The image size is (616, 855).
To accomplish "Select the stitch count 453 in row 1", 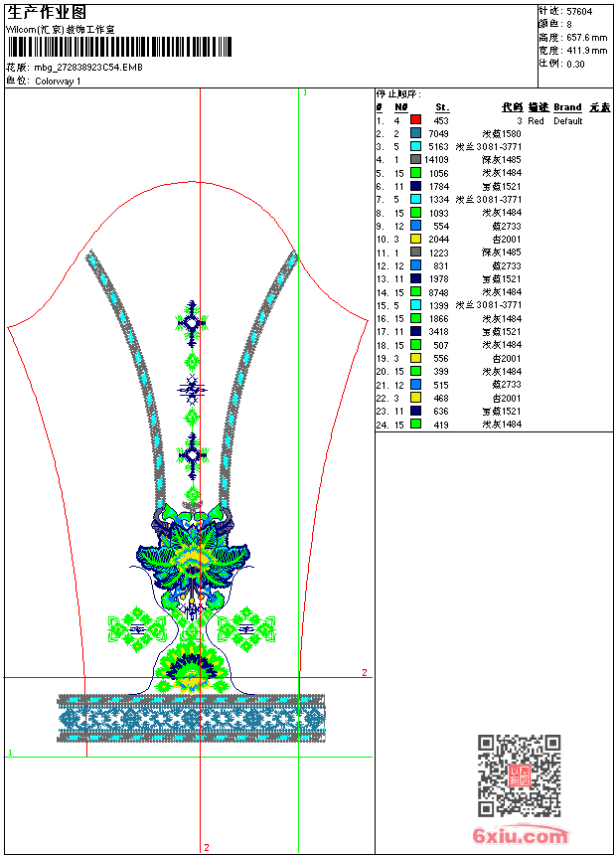I will [x=441, y=121].
